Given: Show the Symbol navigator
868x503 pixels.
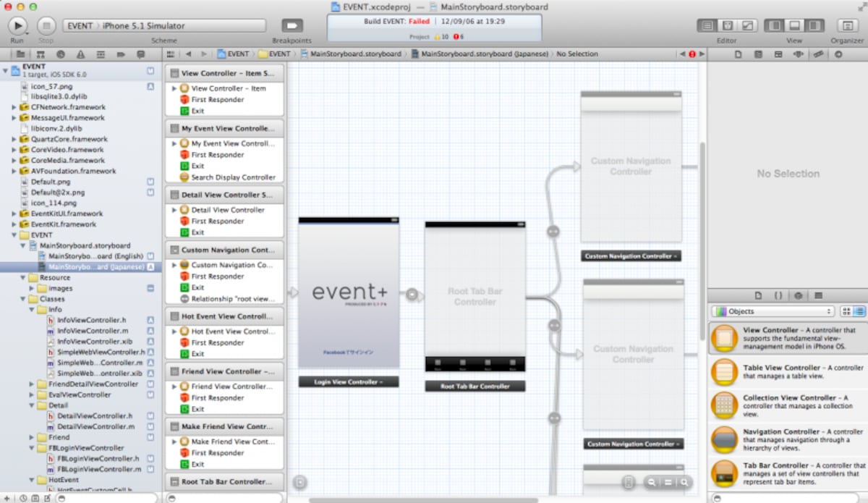Looking at the screenshot, I should pyautogui.click(x=41, y=54).
